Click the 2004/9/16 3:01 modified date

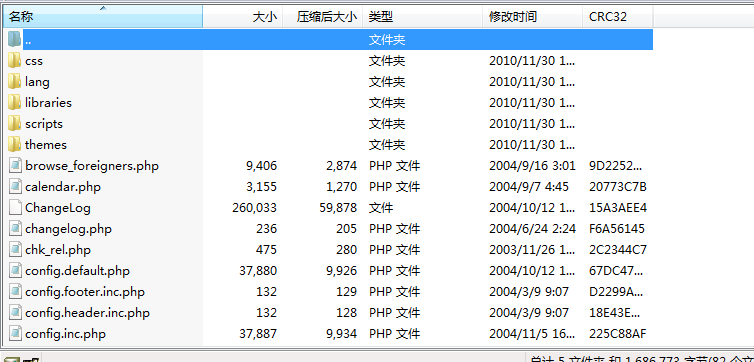tap(532, 166)
